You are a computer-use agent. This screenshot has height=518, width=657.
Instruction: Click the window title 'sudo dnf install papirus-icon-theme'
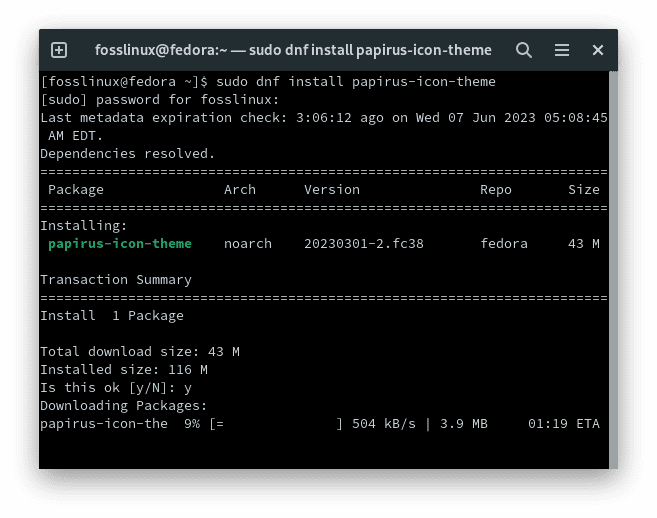tap(370, 50)
